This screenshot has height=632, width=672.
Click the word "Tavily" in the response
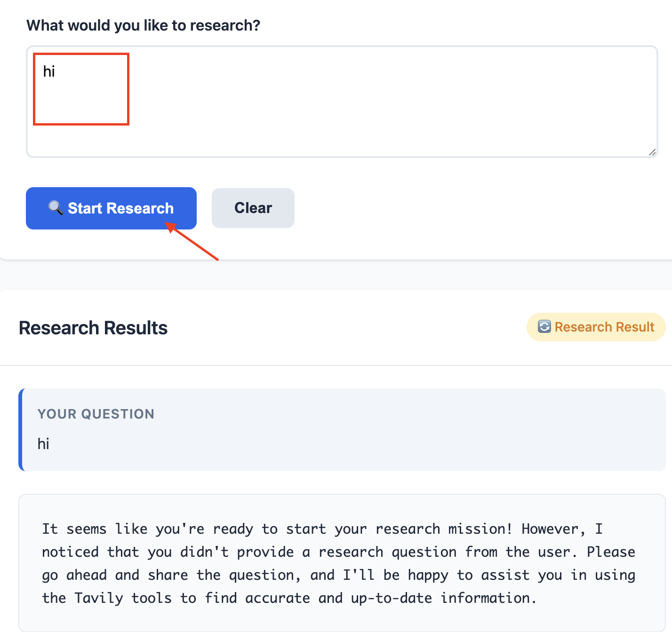(x=99, y=598)
